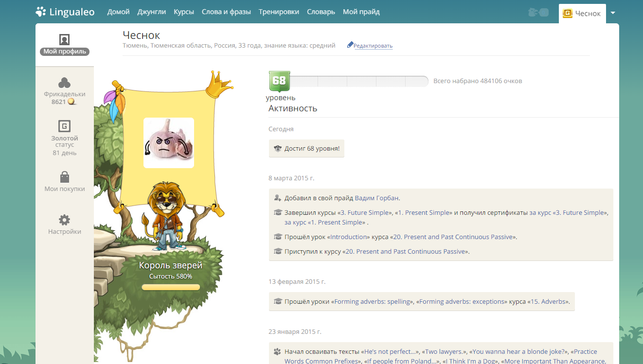The width and height of the screenshot is (643, 364).
Task: Open «20. Present and Past Continuous Passive» in Прошёл урок row
Action: (x=453, y=237)
